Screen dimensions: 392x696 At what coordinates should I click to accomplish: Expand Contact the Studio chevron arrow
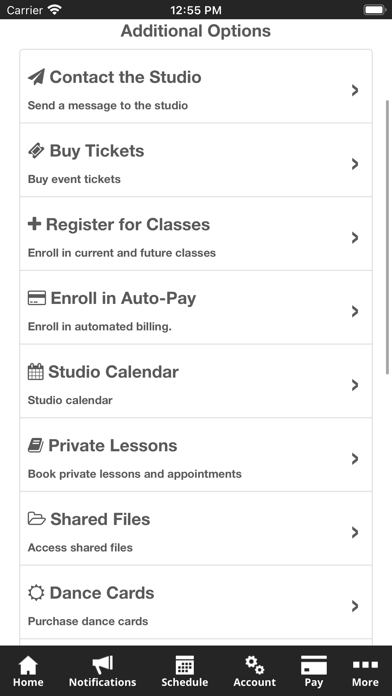[355, 91]
